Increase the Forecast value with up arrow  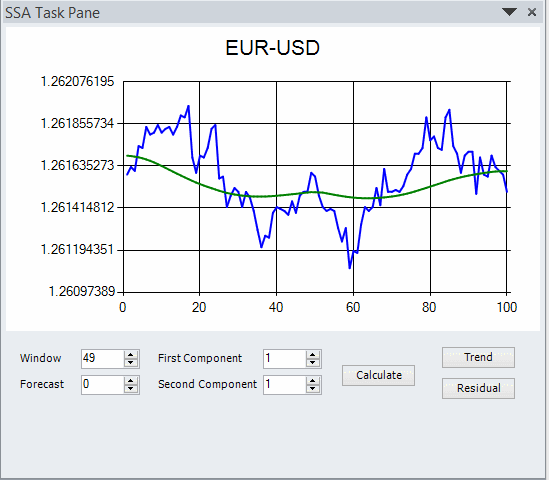click(x=131, y=381)
